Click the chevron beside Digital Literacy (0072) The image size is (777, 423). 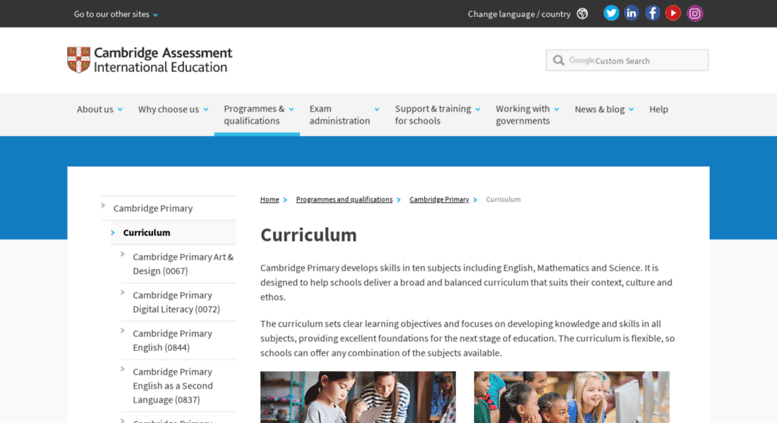(122, 292)
